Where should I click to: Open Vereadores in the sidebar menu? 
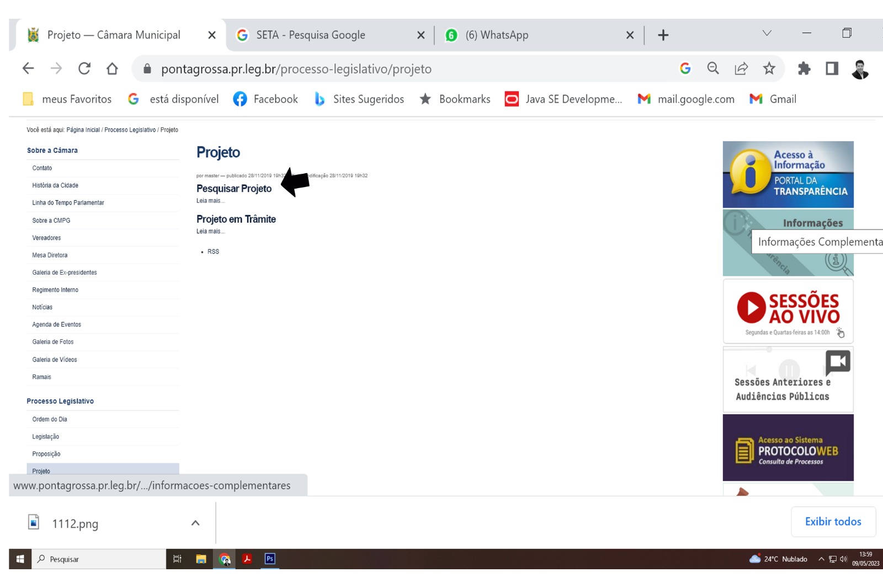click(46, 238)
